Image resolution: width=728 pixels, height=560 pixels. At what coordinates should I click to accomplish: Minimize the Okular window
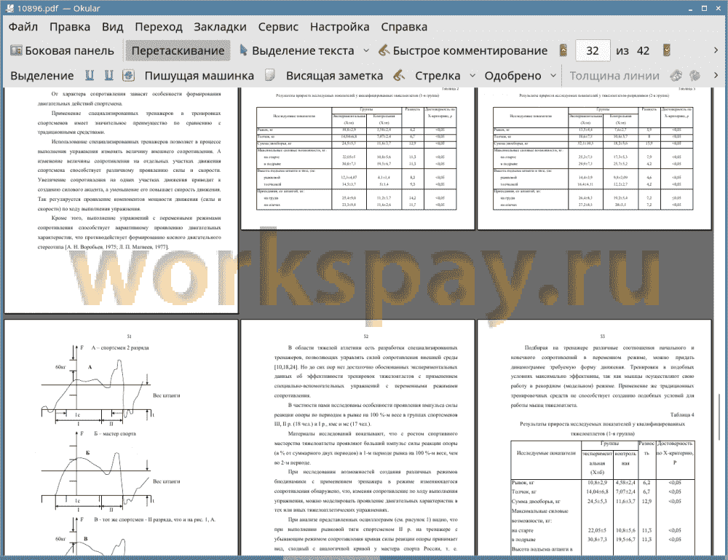coord(691,8)
